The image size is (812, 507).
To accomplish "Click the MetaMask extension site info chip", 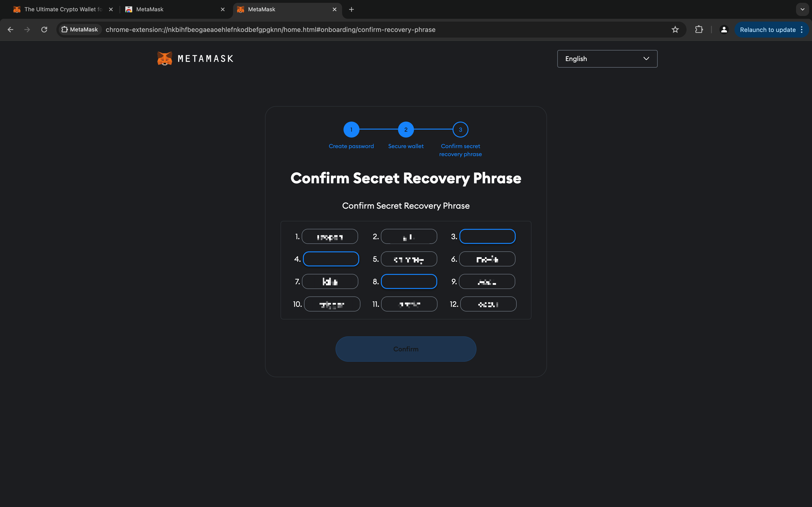I will click(80, 30).
